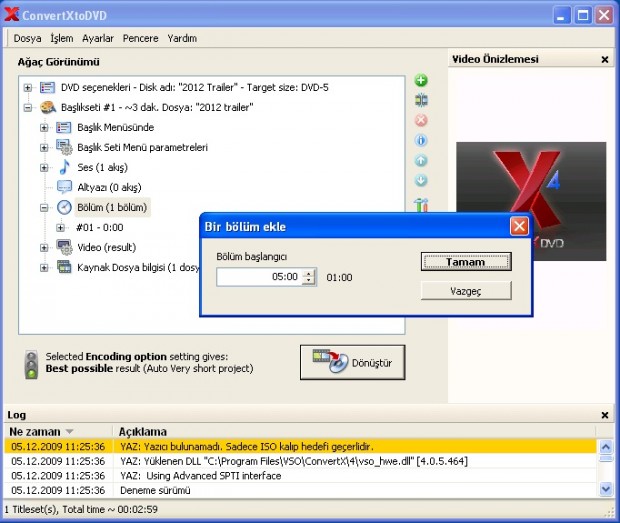
Task: Close the Log panel
Action: [605, 415]
